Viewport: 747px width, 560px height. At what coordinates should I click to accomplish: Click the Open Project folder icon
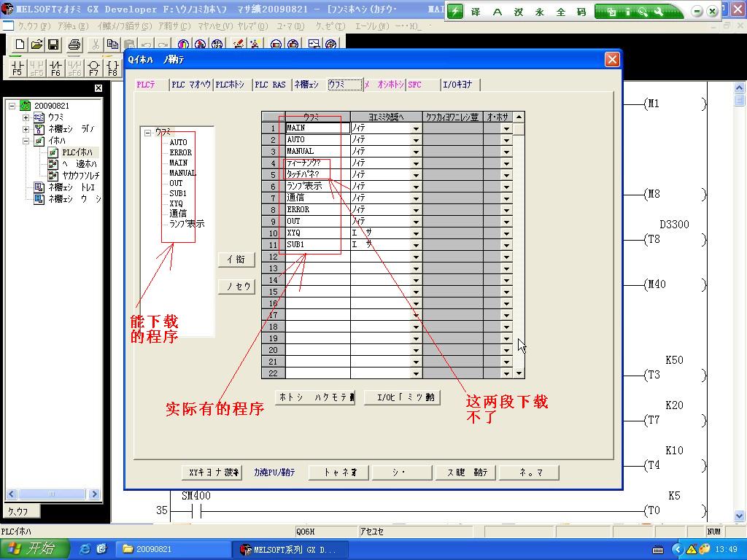pos(36,45)
